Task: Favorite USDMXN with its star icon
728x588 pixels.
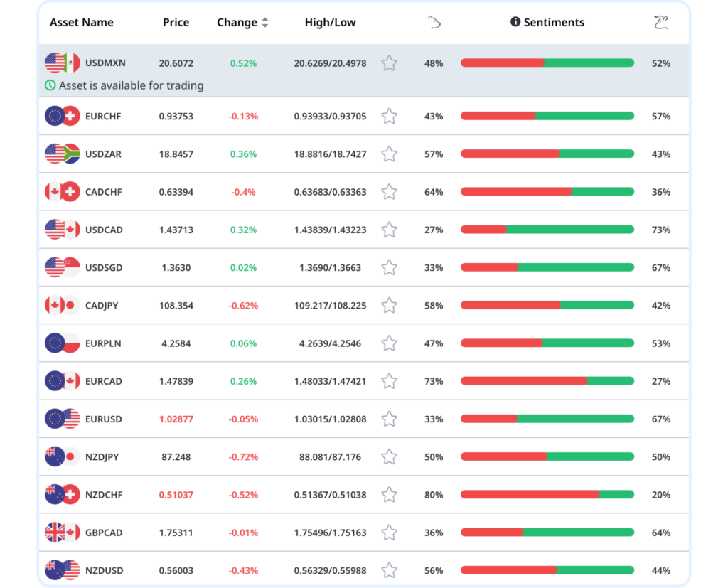Action: tap(389, 63)
